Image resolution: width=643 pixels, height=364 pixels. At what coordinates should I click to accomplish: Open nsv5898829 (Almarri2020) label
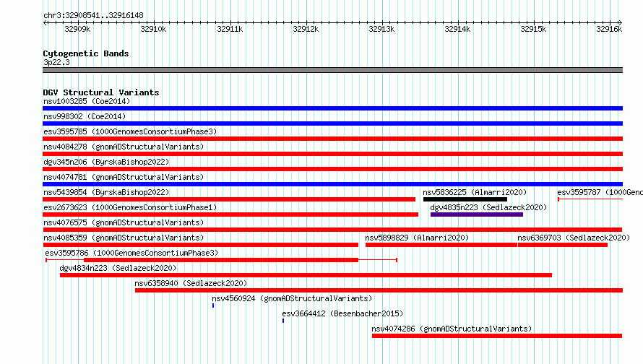[x=417, y=238]
